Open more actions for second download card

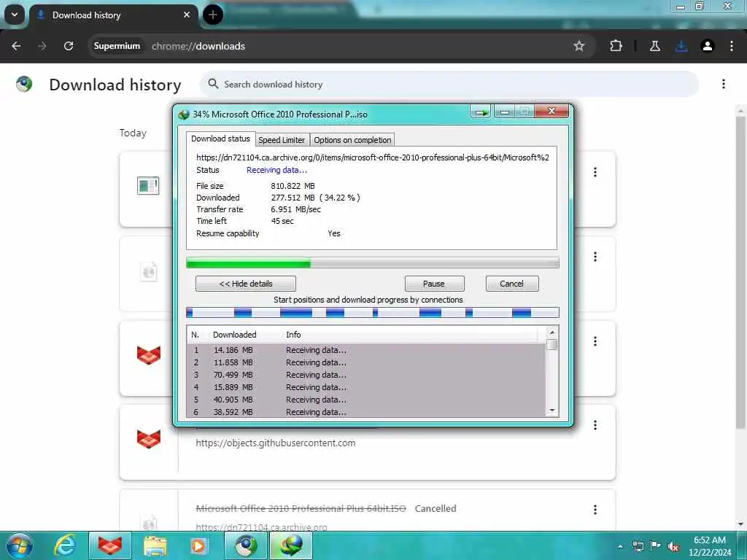(x=595, y=257)
